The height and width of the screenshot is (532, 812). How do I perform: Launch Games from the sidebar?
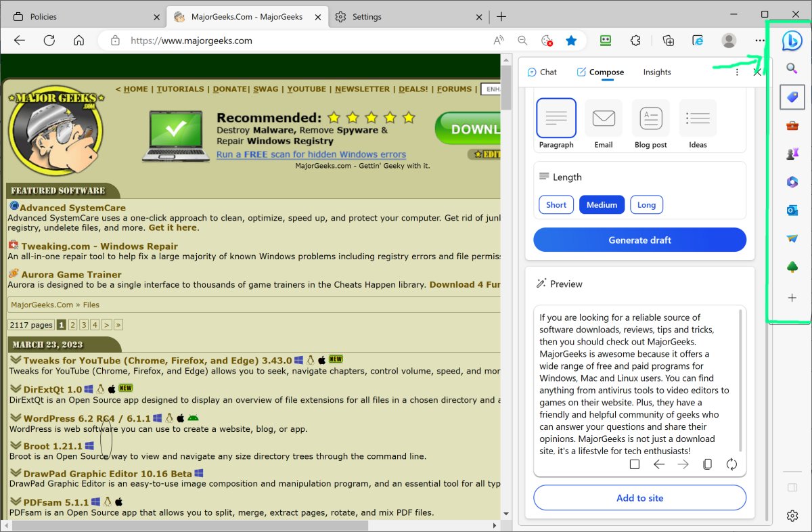(792, 154)
